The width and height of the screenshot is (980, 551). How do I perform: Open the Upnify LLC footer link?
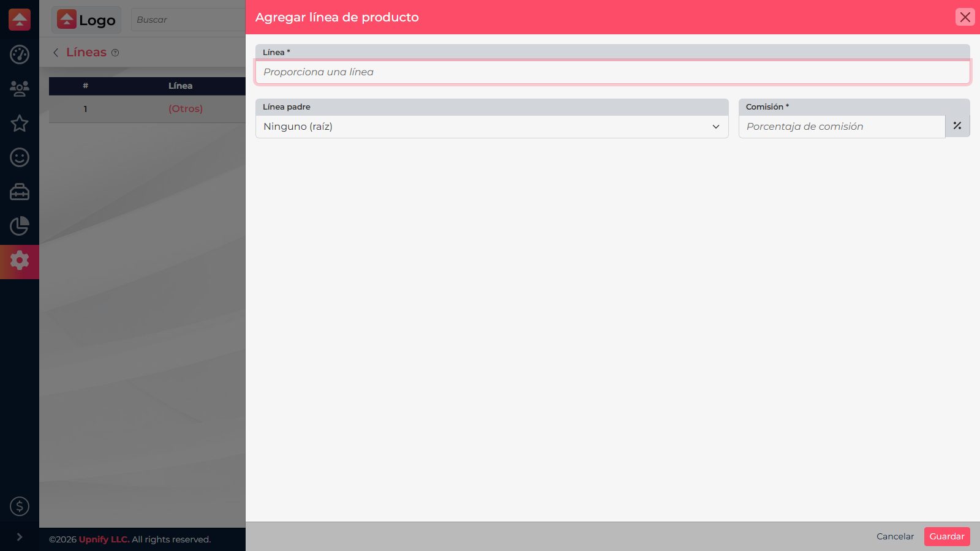coord(104,539)
